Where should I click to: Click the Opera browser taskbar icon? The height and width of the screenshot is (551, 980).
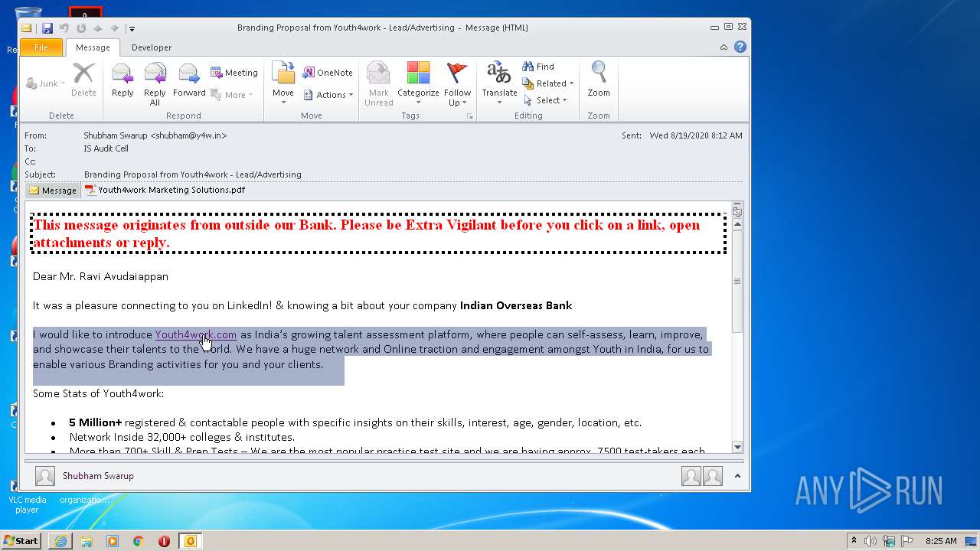164,541
